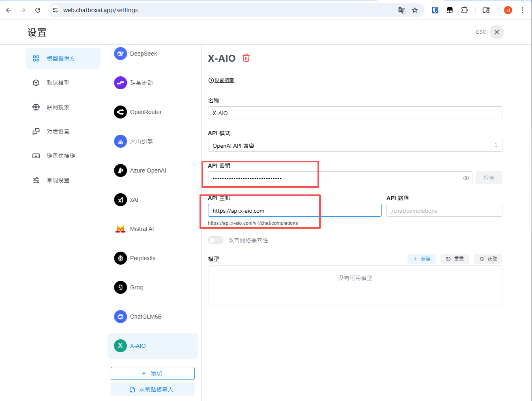Image resolution: width=532 pixels, height=401 pixels.
Task: Click into the API 路径 input field
Action: [444, 210]
